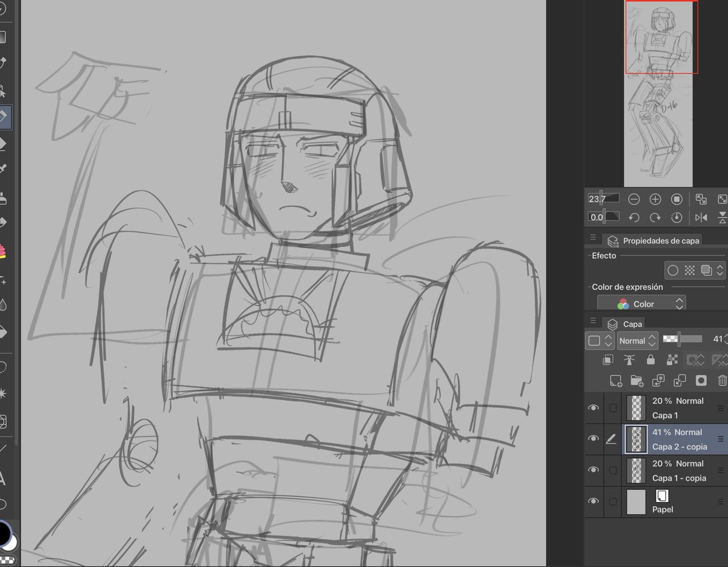Toggle Lock layer
The height and width of the screenshot is (567, 728).
pos(650,360)
